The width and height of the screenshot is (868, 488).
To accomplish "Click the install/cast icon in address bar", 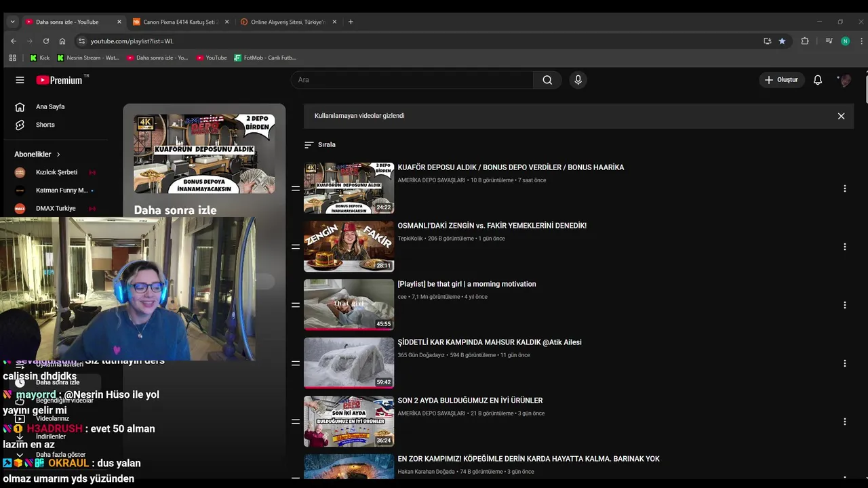I will pyautogui.click(x=767, y=41).
